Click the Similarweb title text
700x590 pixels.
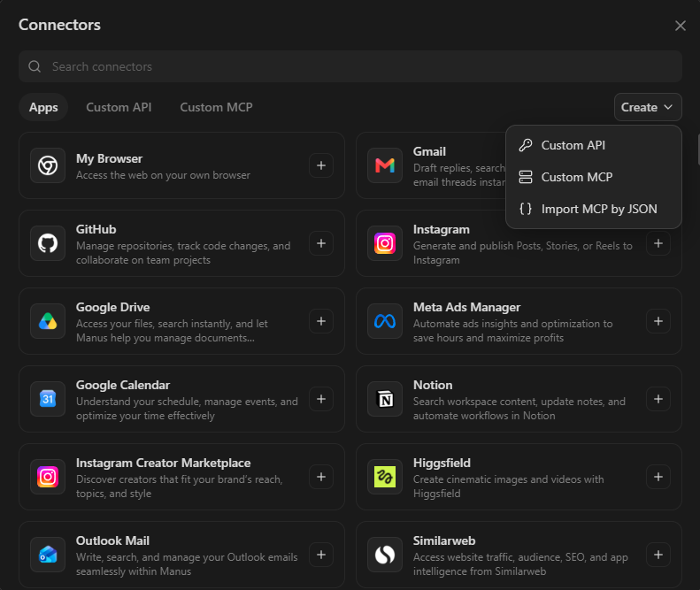[x=444, y=540]
